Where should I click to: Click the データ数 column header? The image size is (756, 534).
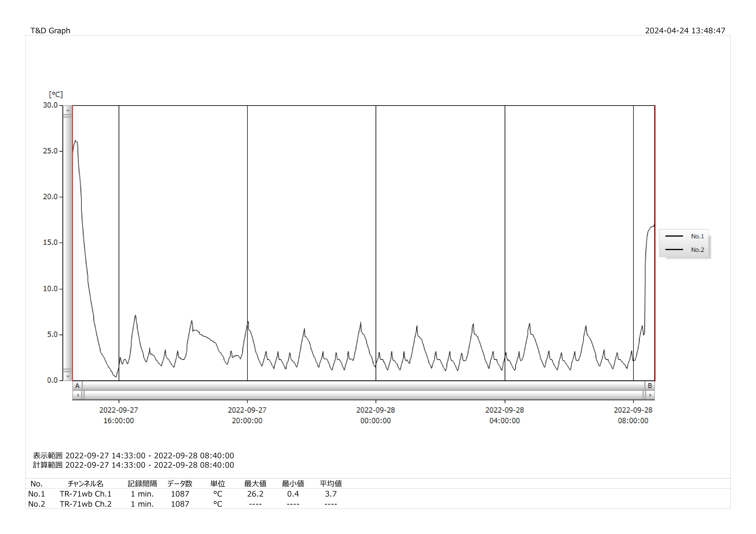(180, 484)
